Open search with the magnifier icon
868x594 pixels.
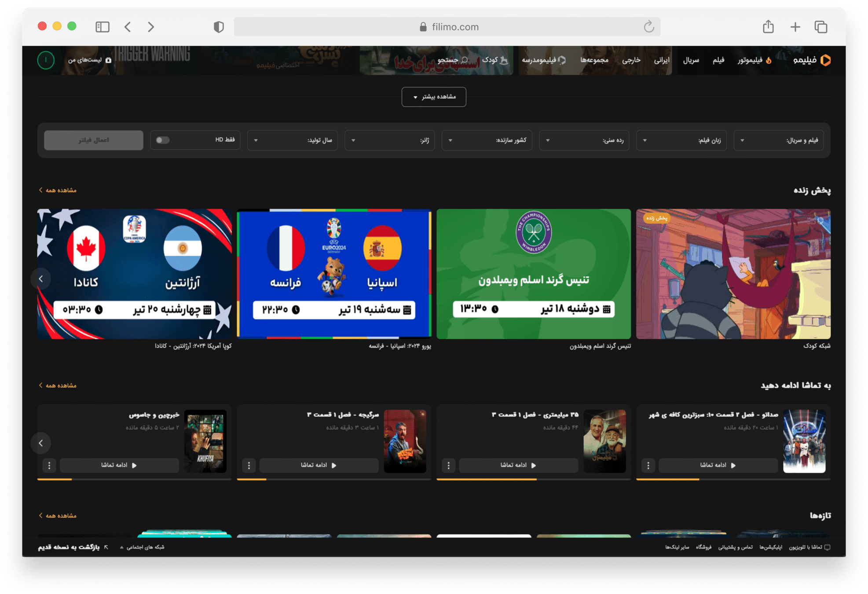pyautogui.click(x=465, y=60)
